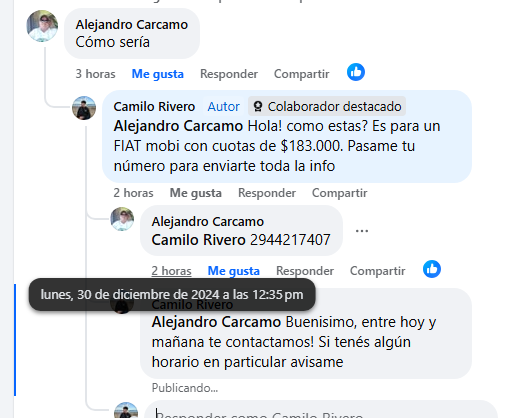Click the like reaction icon on the phone number comment

[432, 269]
